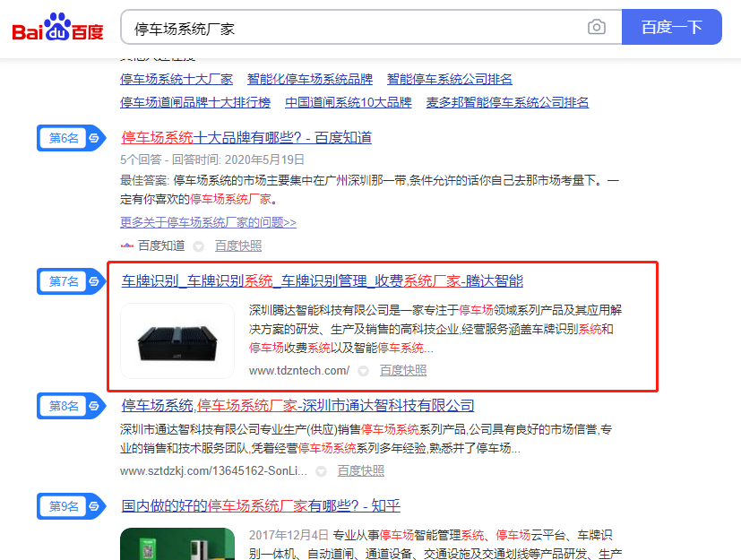Click the 百度知道 source favicon
Screen dimensions: 741x560
point(126,246)
